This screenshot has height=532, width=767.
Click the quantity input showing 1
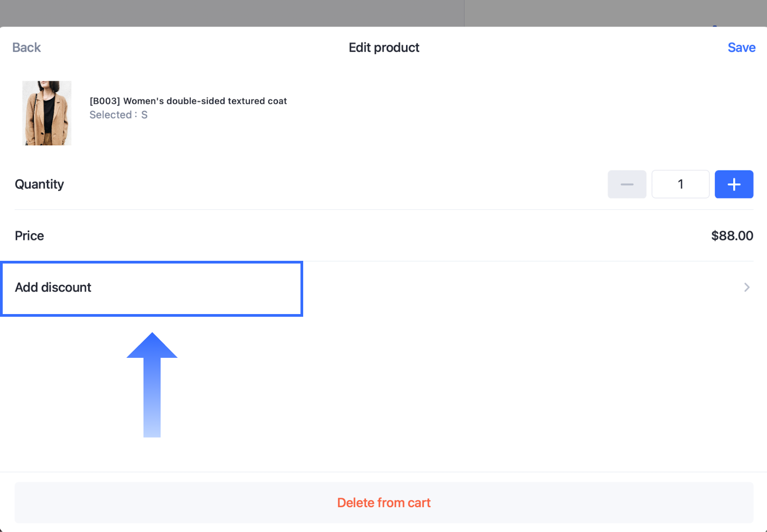point(680,184)
